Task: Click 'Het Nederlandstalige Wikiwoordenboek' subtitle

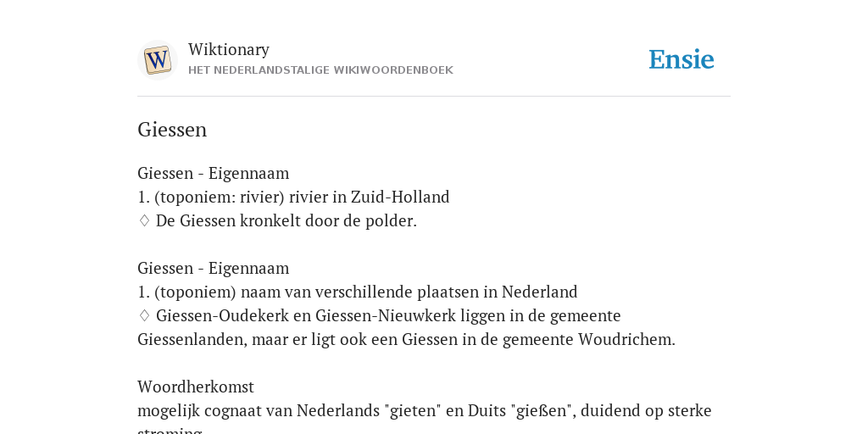Action: [x=320, y=70]
